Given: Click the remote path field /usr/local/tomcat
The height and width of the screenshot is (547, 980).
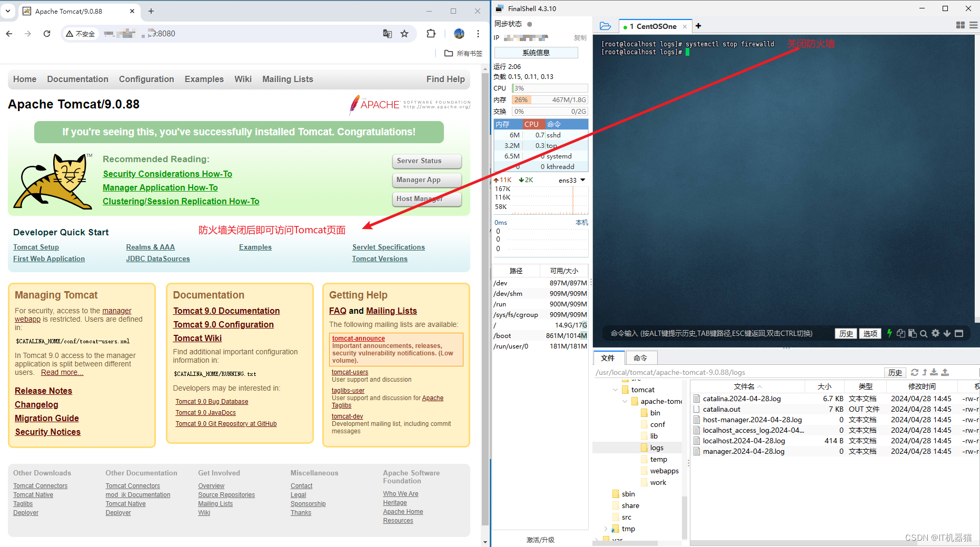Looking at the screenshot, I should (x=737, y=372).
